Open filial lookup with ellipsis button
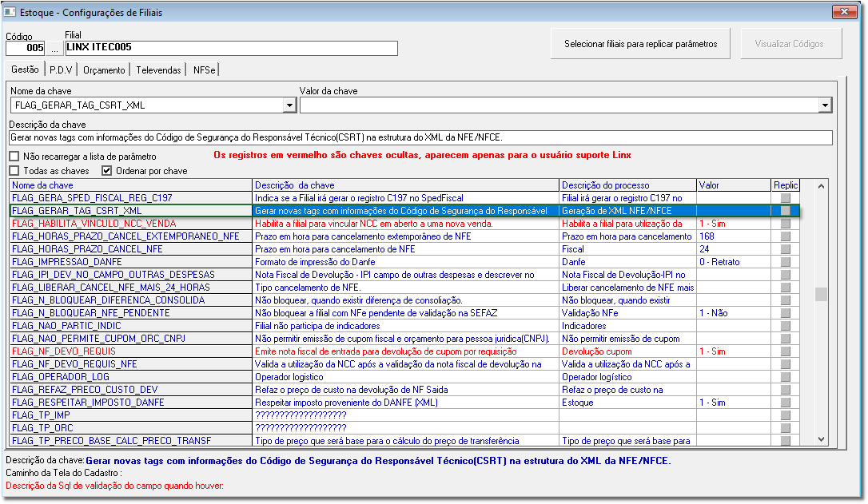 (x=54, y=49)
